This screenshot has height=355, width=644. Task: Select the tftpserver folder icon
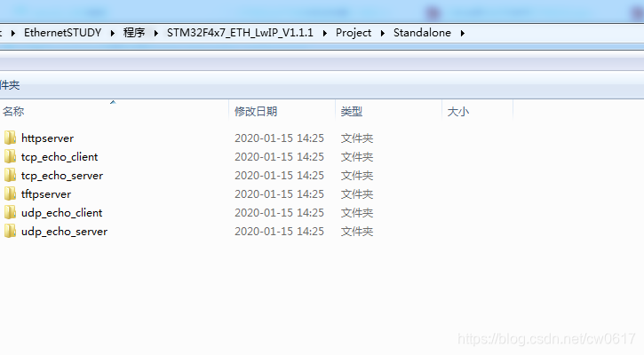tap(10, 193)
